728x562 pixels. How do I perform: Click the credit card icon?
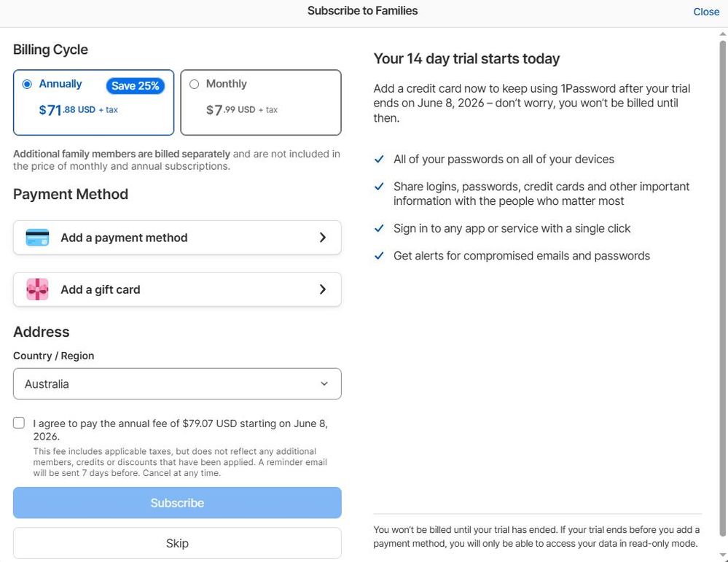click(38, 238)
